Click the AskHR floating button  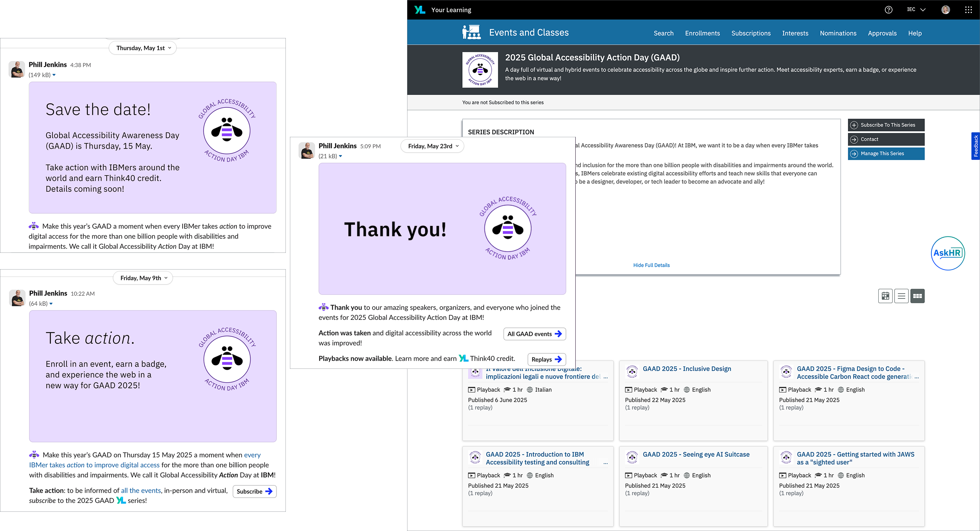948,253
